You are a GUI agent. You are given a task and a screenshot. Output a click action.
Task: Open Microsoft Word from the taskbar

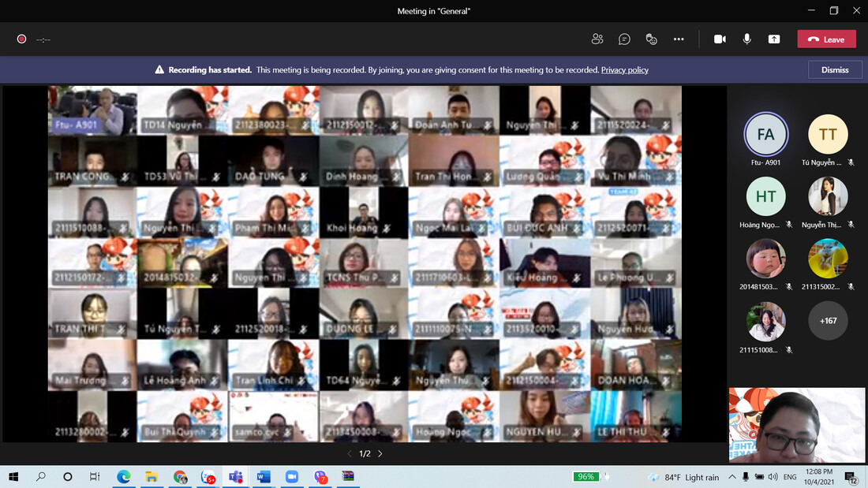(264, 476)
